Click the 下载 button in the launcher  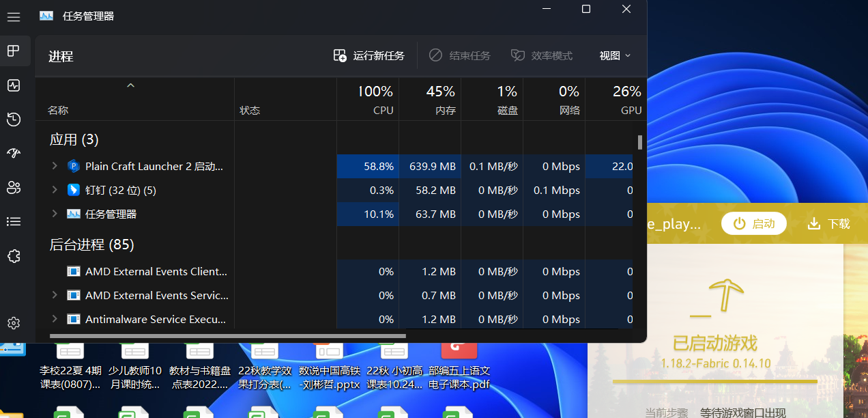(x=828, y=223)
